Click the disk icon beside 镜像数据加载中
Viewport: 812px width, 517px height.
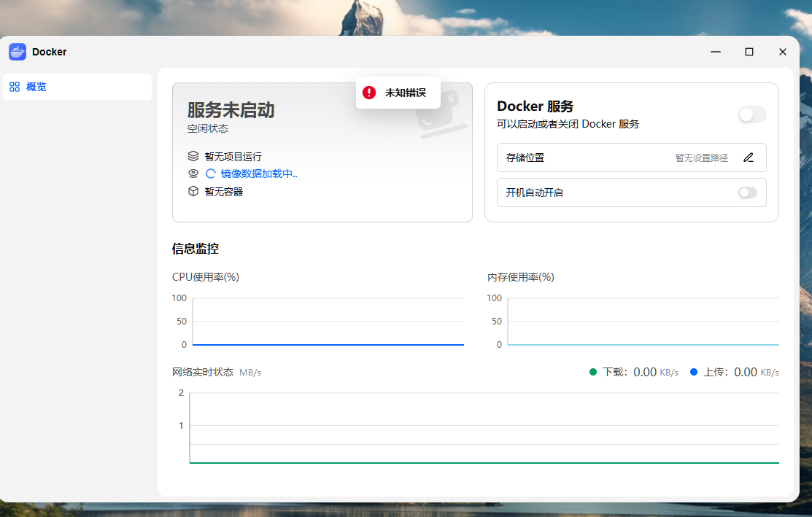(x=193, y=174)
